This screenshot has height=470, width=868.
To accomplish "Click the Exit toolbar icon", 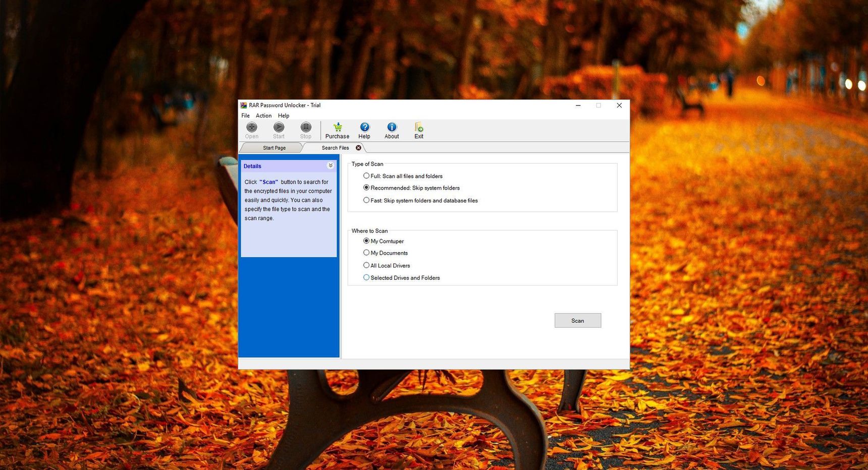I will 419,130.
